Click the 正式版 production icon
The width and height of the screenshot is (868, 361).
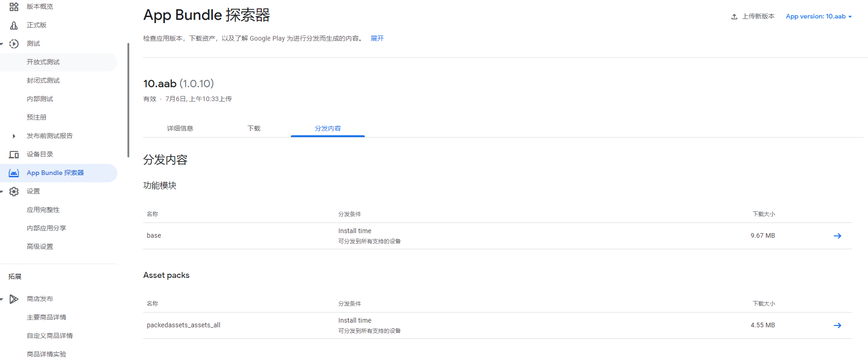point(14,25)
